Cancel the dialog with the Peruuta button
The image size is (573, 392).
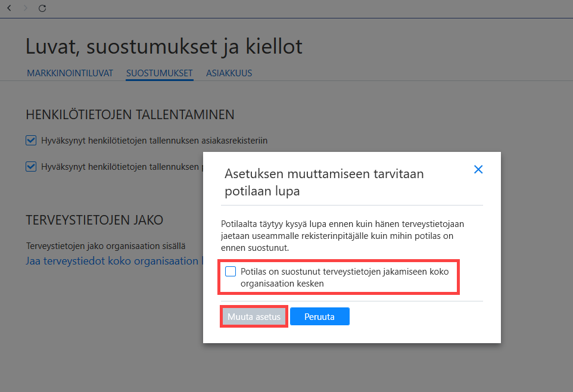tap(320, 317)
